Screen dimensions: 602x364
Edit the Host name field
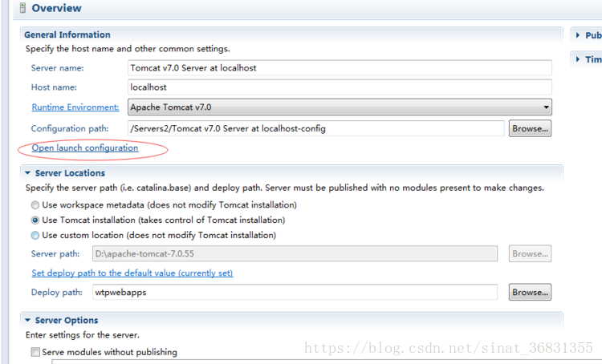[340, 87]
